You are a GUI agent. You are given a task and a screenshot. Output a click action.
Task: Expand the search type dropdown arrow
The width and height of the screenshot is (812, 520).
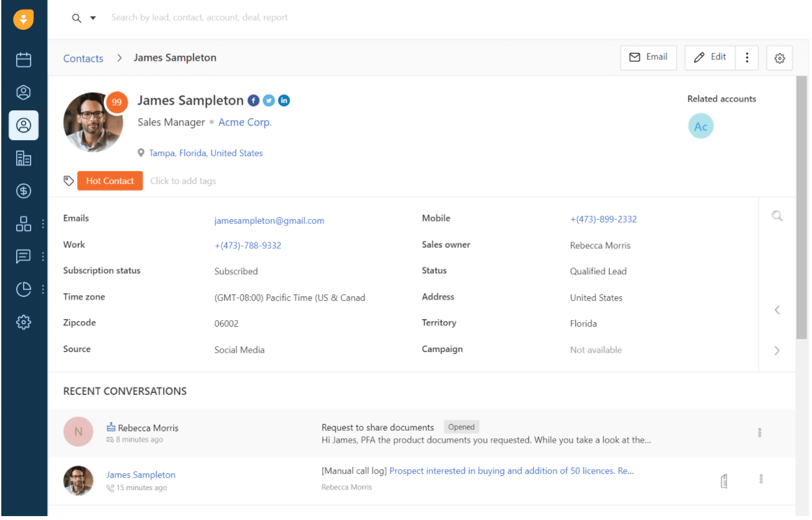[93, 18]
